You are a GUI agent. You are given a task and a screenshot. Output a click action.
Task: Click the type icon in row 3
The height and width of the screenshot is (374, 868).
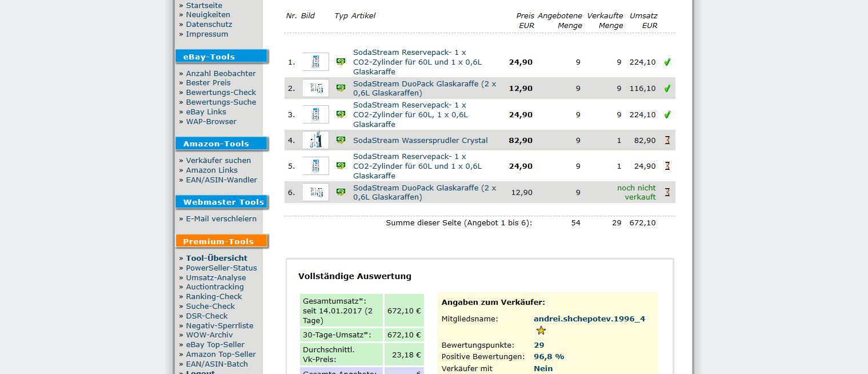341,114
